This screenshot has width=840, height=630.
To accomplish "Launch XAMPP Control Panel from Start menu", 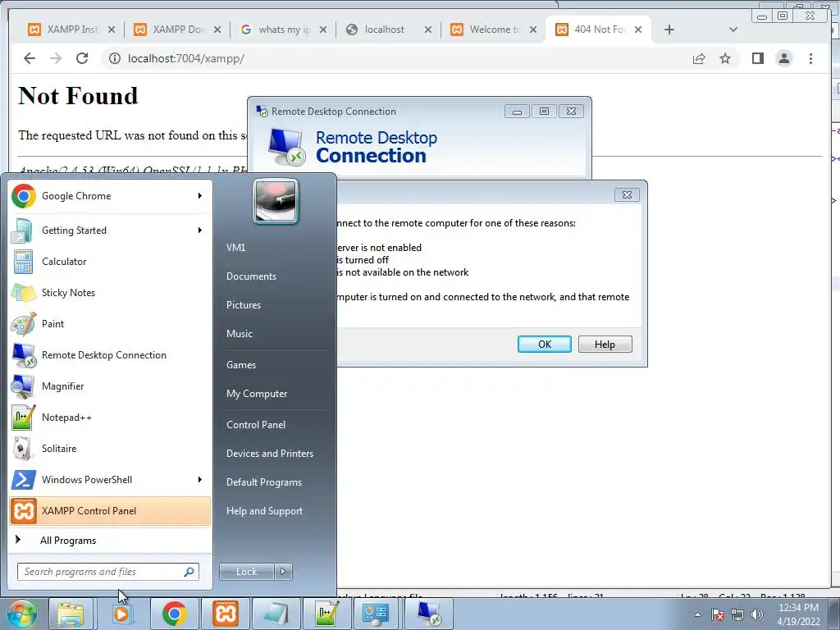I will (110, 511).
